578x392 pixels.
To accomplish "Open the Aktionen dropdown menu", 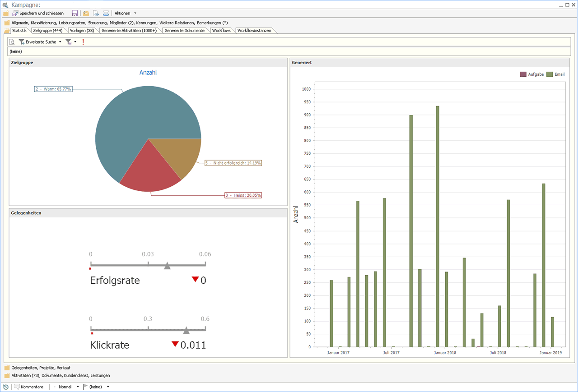I will (x=125, y=14).
